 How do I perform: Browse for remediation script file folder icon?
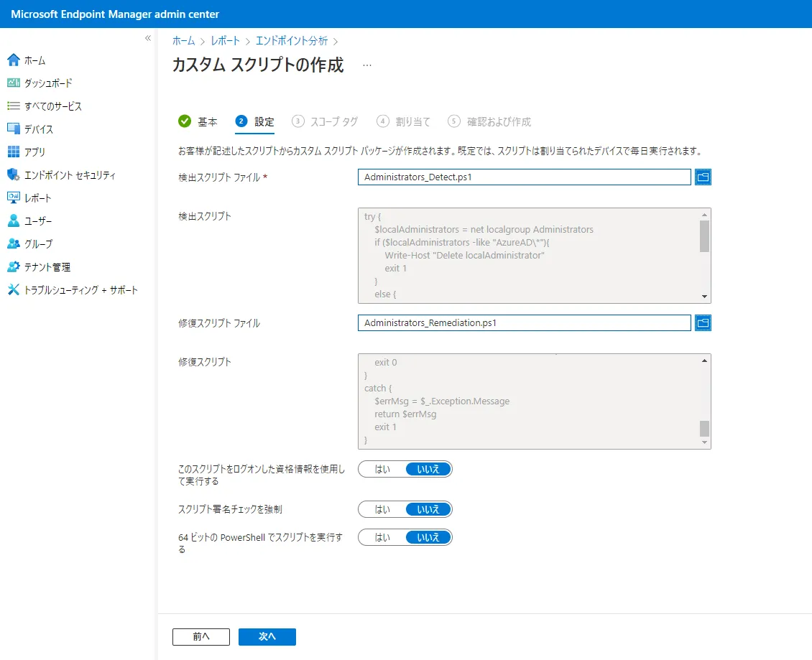[703, 323]
